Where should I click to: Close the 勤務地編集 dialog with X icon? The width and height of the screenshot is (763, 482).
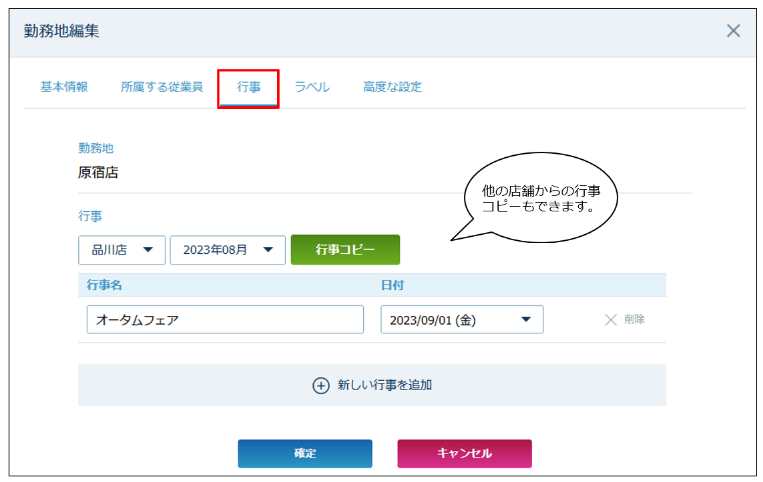[733, 31]
